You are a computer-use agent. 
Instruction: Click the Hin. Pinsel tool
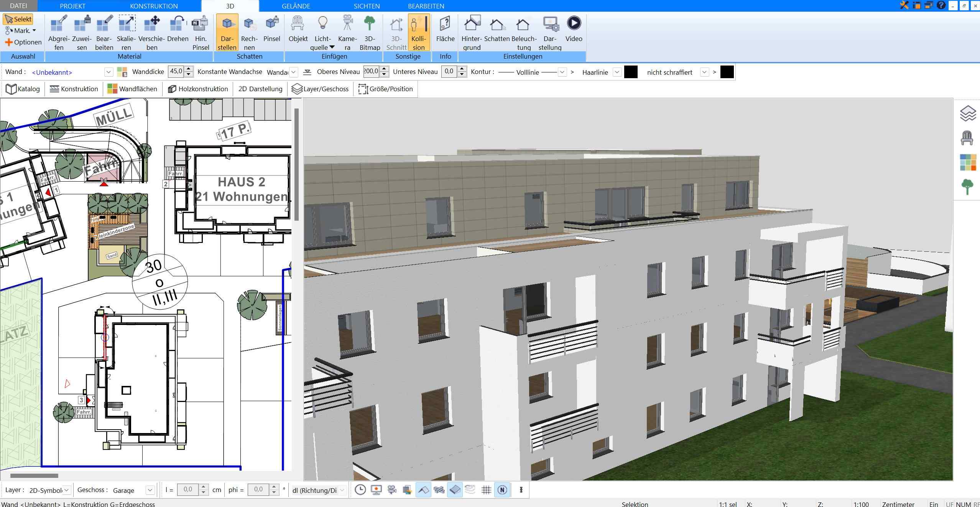pos(201,33)
